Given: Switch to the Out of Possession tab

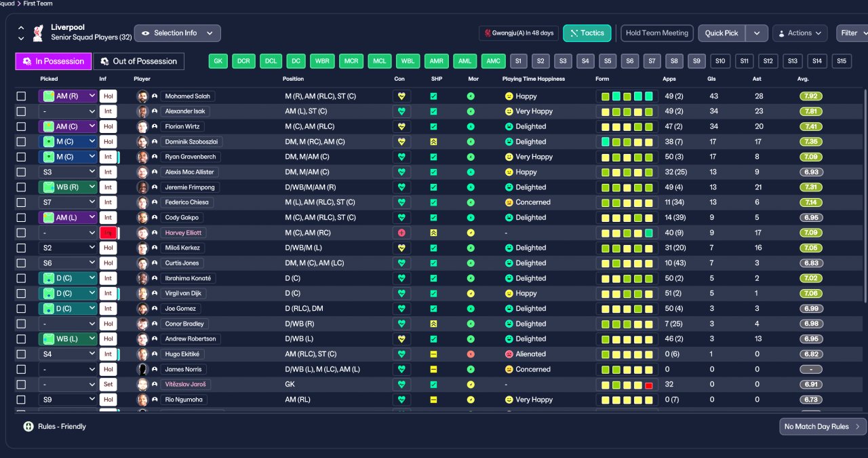Looking at the screenshot, I should click(138, 61).
